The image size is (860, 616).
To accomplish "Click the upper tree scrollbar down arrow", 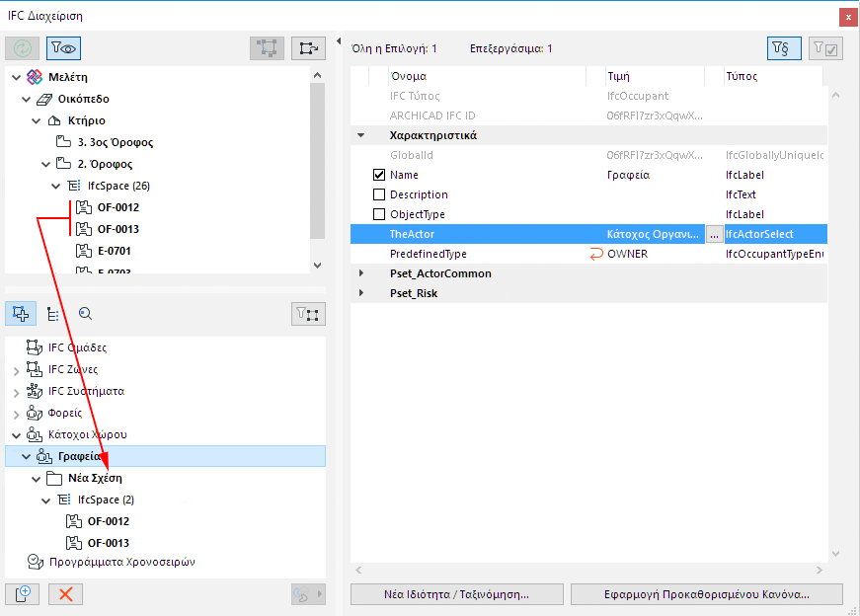I will [318, 265].
